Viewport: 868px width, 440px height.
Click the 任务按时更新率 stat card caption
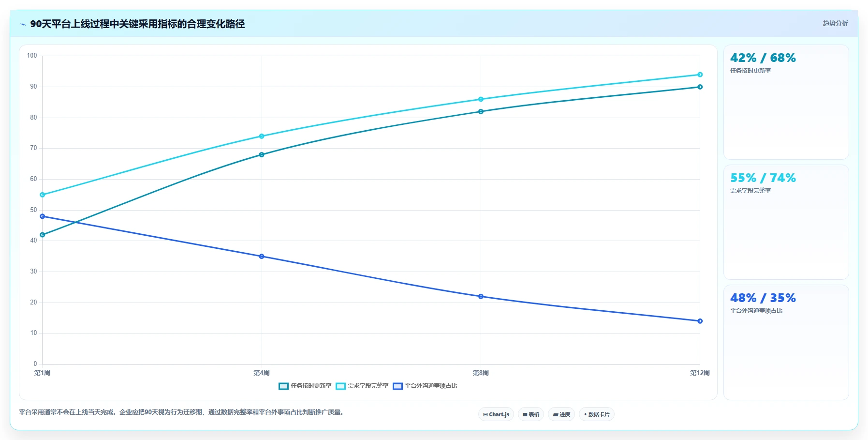pyautogui.click(x=750, y=71)
